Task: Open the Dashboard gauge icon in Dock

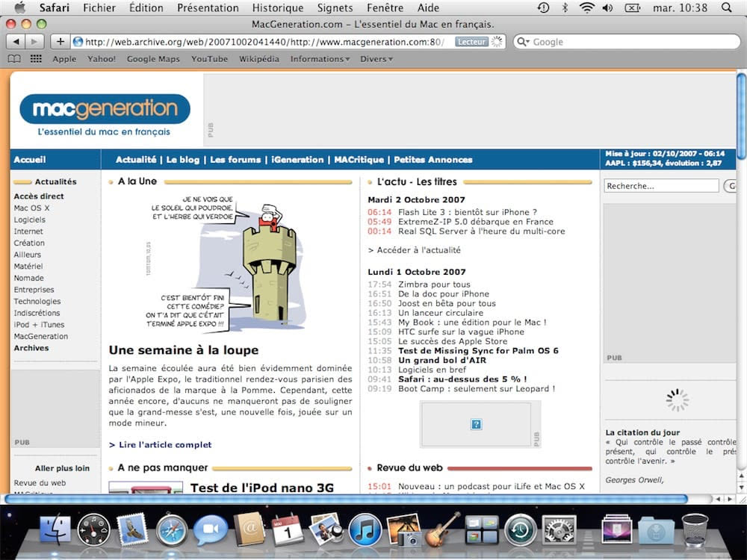Action: click(x=93, y=529)
